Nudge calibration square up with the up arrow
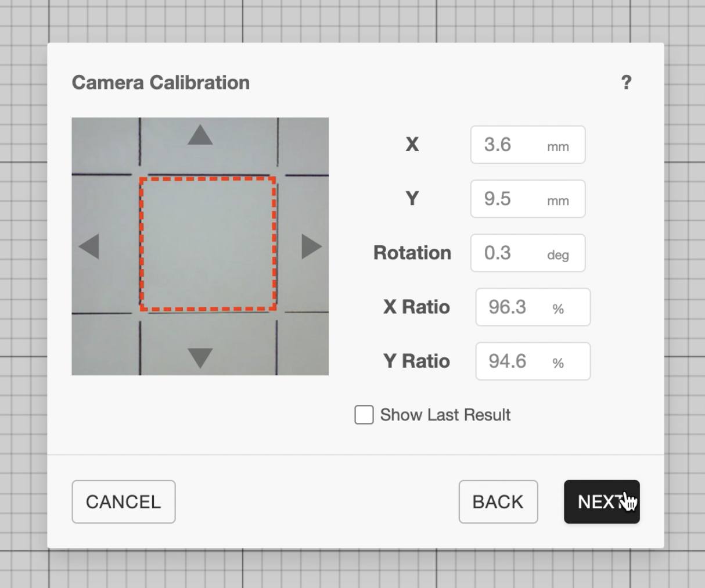The image size is (705, 588). click(200, 135)
